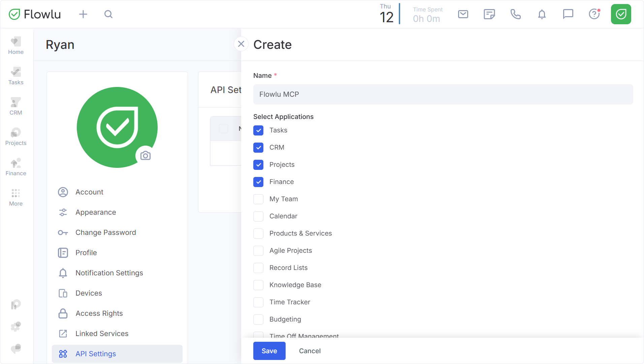Open Notification Settings menu item
The width and height of the screenshot is (644, 364).
click(x=109, y=273)
